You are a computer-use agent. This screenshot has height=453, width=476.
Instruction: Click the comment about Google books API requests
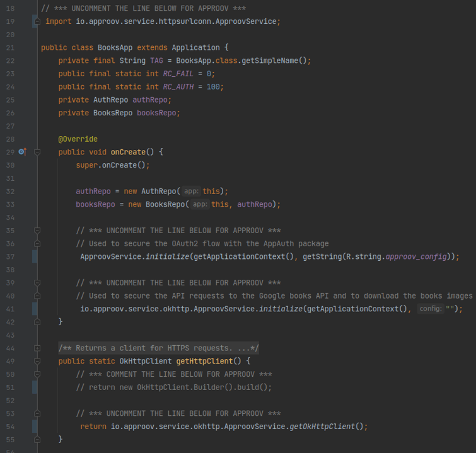274,296
